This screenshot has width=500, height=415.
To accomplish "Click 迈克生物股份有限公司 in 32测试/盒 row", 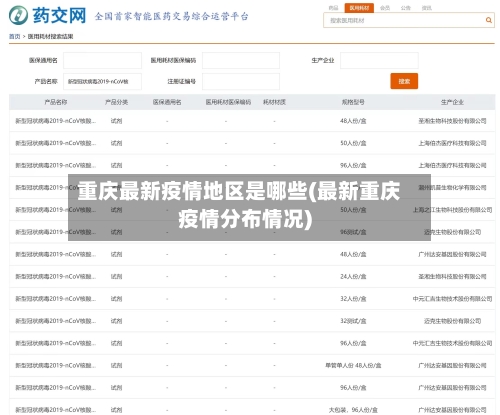I will [452, 321].
